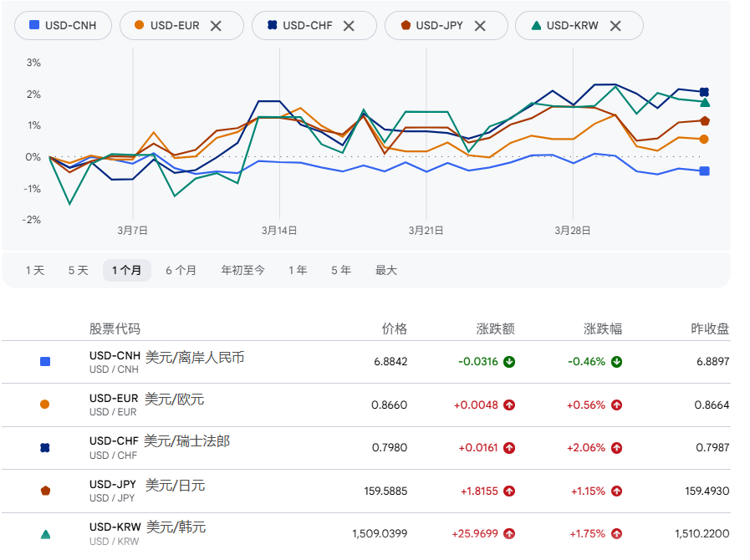Click the blue square USD-CNH row icon
The width and height of the screenshot is (750, 560).
click(x=45, y=362)
